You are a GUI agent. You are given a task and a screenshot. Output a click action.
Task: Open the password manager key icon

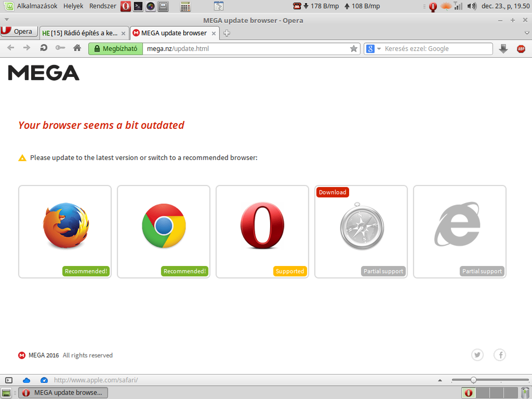tap(60, 48)
